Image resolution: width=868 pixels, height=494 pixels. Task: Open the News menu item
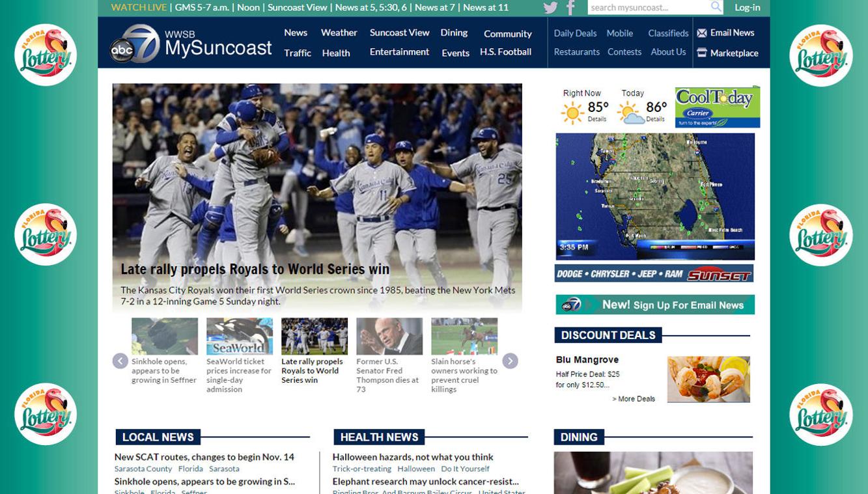[296, 32]
